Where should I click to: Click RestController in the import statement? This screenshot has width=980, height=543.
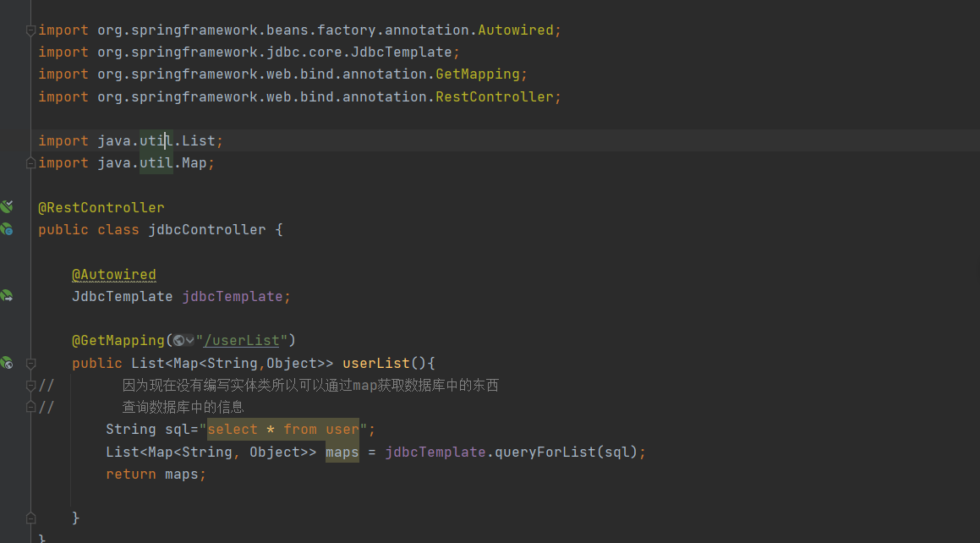(495, 97)
